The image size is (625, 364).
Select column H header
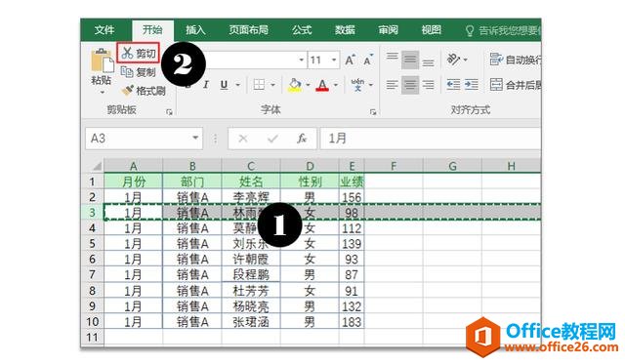pyautogui.click(x=511, y=166)
